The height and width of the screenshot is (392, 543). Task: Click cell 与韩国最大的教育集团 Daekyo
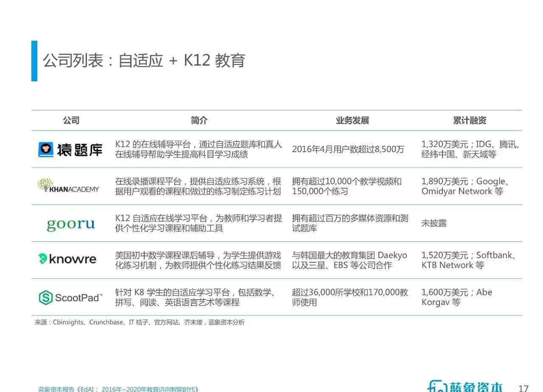tap(350, 260)
